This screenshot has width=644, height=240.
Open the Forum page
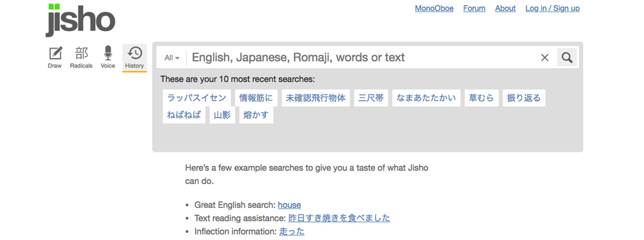pos(475,8)
